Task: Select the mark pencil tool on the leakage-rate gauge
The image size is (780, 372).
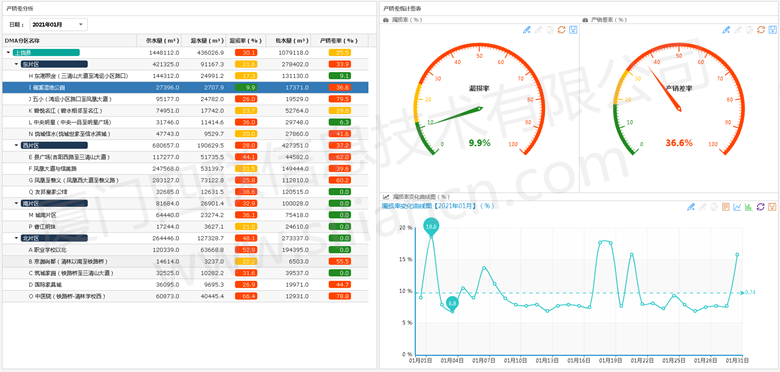Action: (x=527, y=30)
